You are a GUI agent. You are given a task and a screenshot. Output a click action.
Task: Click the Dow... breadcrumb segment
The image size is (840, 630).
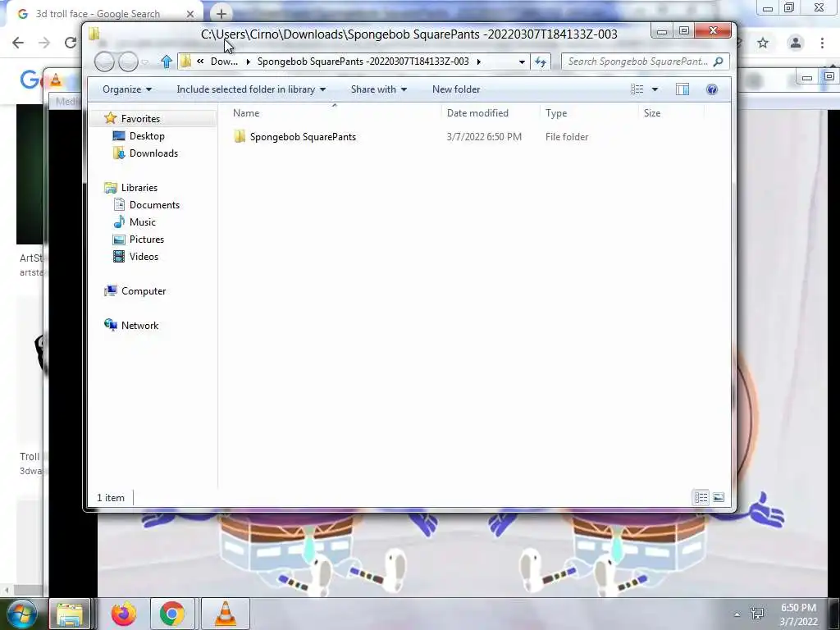(224, 62)
